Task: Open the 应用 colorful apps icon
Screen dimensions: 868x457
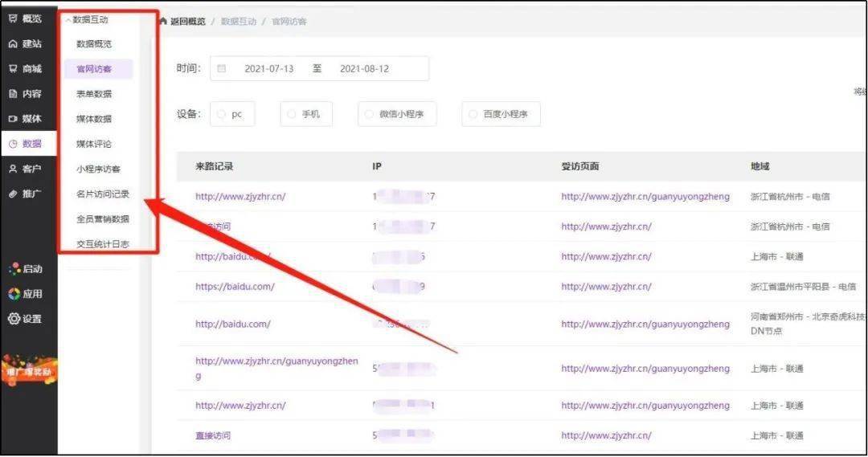Action: click(14, 294)
